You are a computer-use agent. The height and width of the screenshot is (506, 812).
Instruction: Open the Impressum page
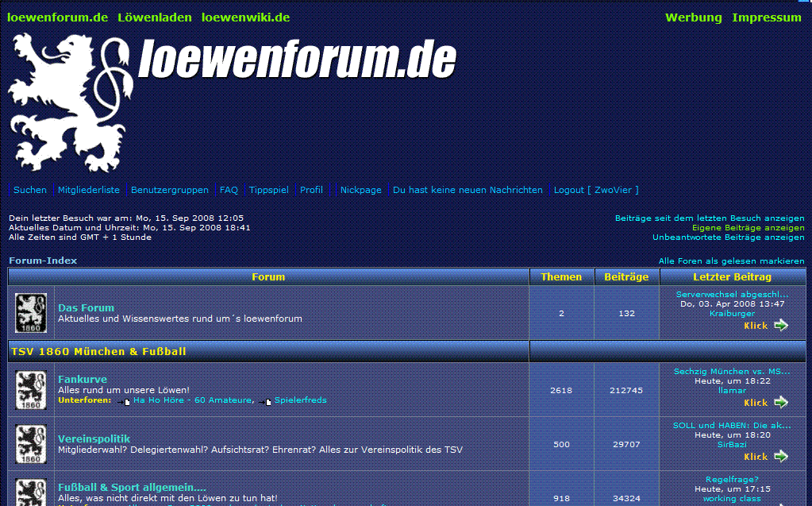click(767, 17)
